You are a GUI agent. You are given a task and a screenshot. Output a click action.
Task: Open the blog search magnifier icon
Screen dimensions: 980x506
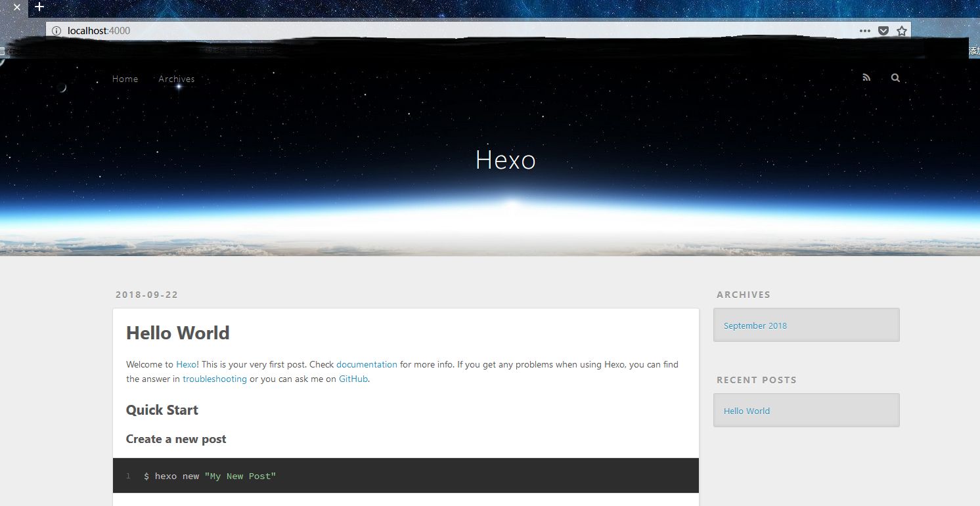895,77
